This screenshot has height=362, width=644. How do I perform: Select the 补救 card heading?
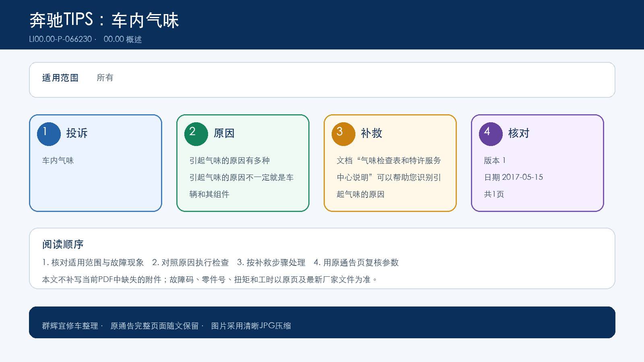[x=372, y=133]
